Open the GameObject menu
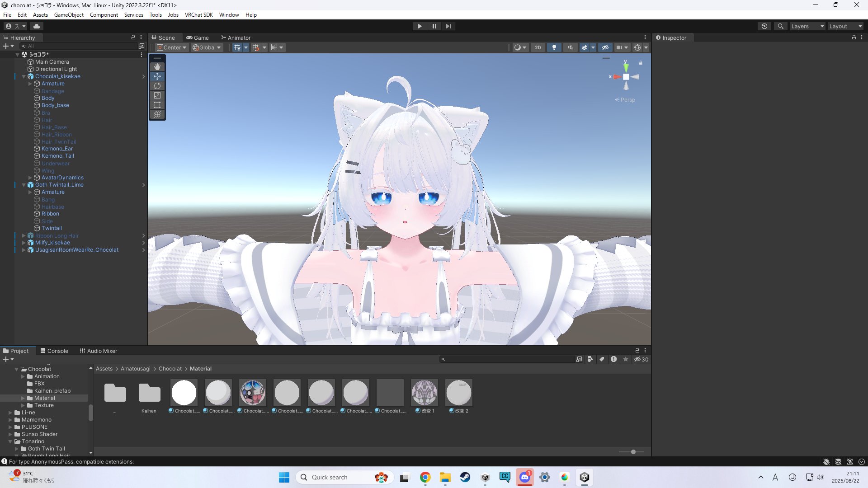The width and height of the screenshot is (868, 488). [69, 15]
